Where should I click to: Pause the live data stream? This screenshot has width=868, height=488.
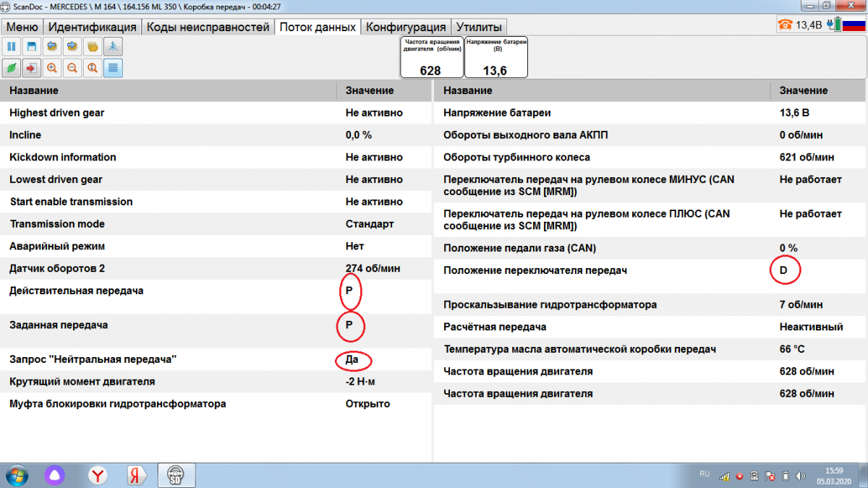tap(12, 48)
